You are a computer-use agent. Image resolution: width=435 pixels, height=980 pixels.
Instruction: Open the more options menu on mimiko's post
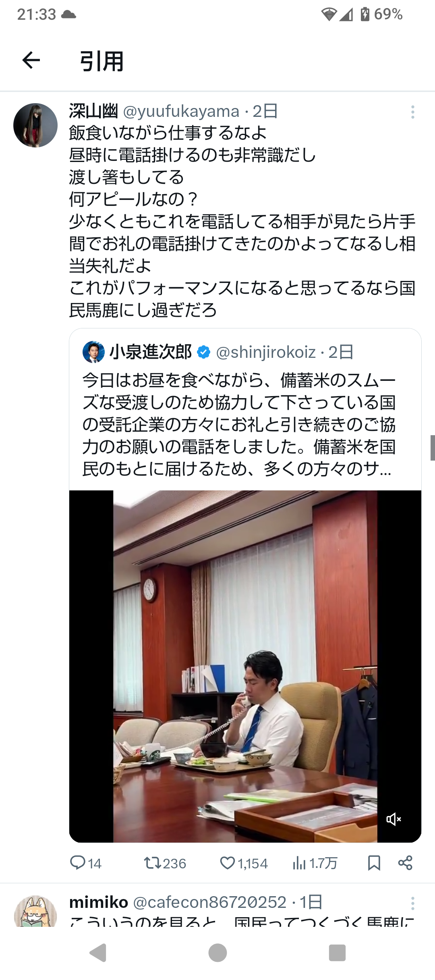click(412, 903)
